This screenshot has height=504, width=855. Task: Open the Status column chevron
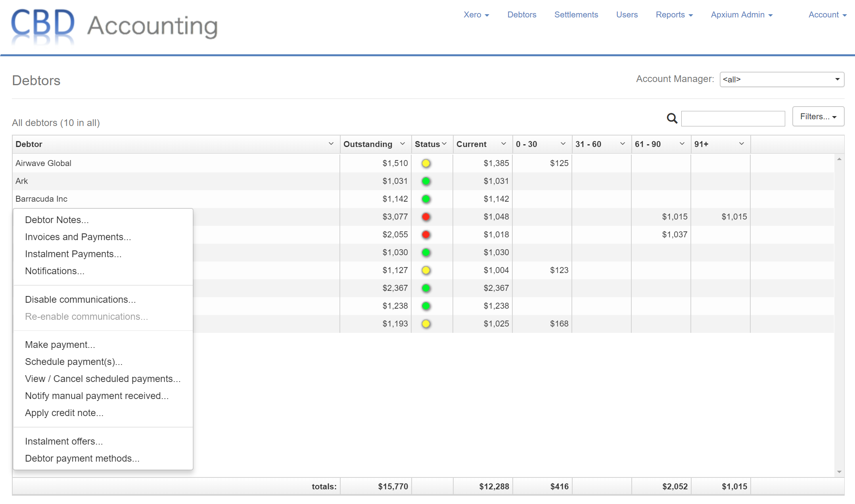click(x=444, y=144)
